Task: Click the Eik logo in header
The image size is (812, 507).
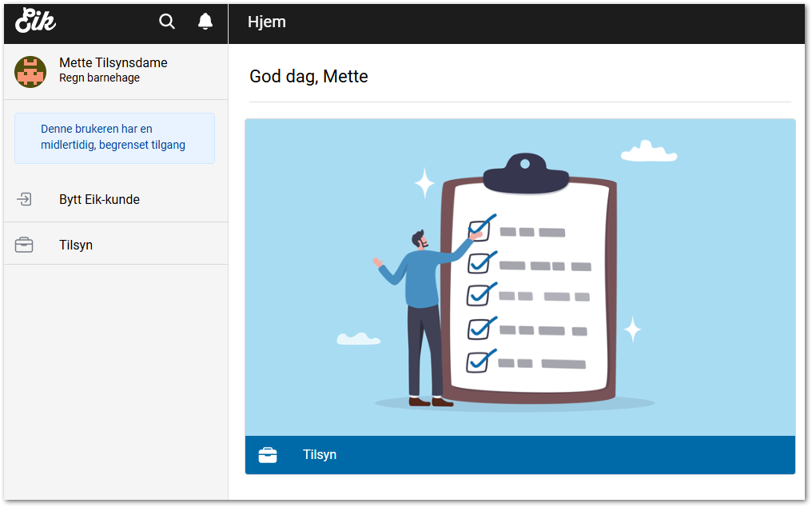Action: (35, 22)
